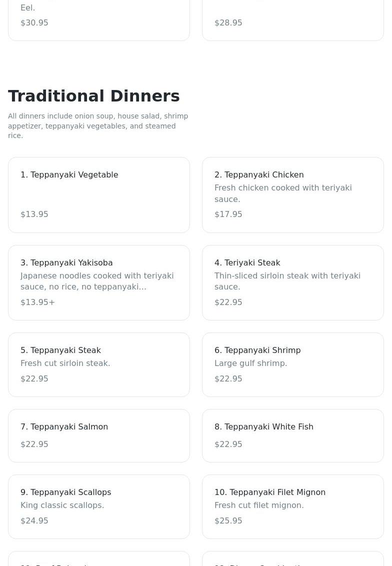Select the Teppanyaki Scallops card
The height and width of the screenshot is (566, 392).
point(98,506)
